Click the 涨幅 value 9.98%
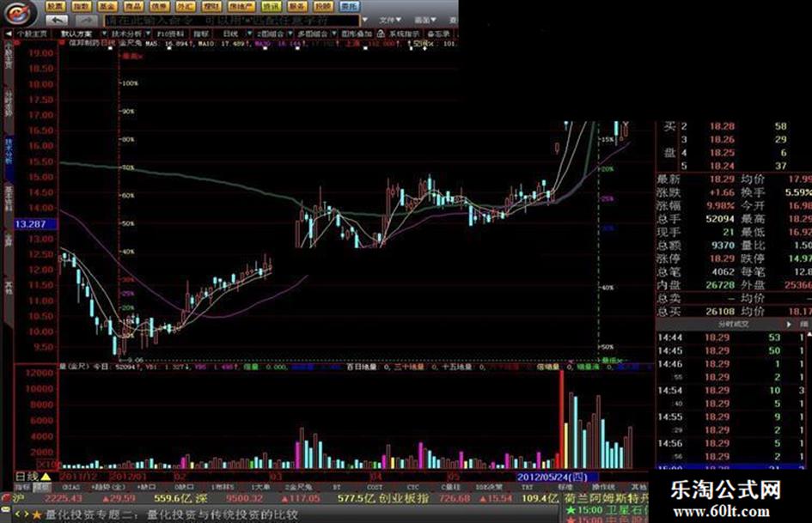This screenshot has height=523, width=812. (x=722, y=205)
